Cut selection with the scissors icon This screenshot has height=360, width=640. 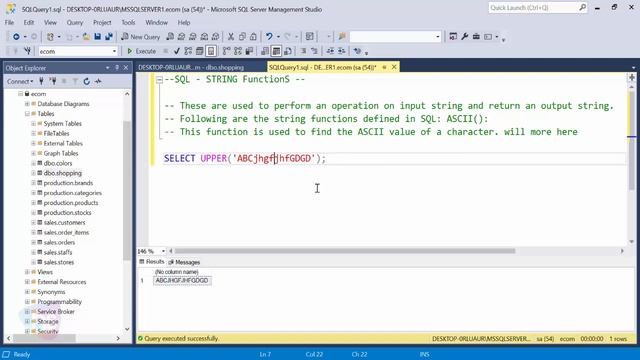[231, 37]
